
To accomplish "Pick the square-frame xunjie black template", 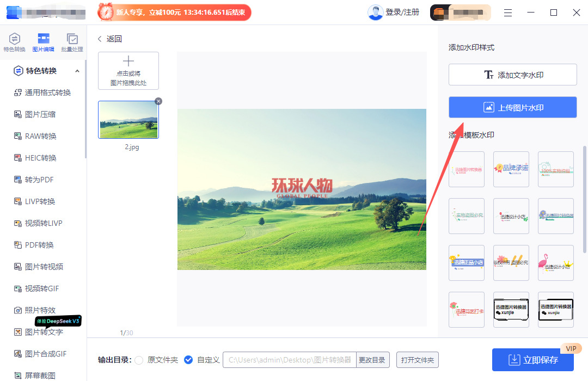I will click(556, 310).
